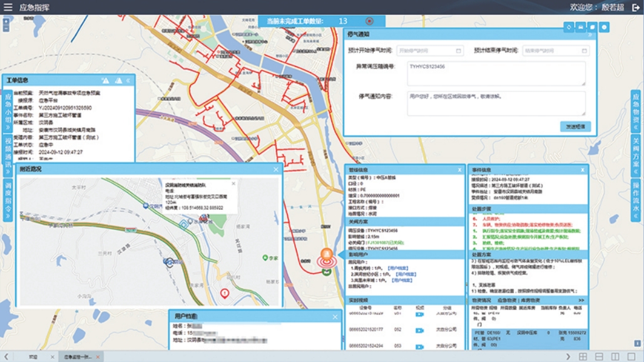This screenshot has width=644, height=362.
Task: Click second warning triangle in 工单信息 header
Action: pos(118,81)
